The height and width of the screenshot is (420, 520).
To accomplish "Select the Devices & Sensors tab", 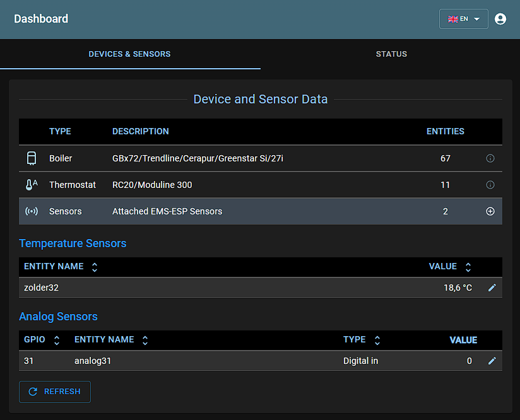I will [129, 54].
